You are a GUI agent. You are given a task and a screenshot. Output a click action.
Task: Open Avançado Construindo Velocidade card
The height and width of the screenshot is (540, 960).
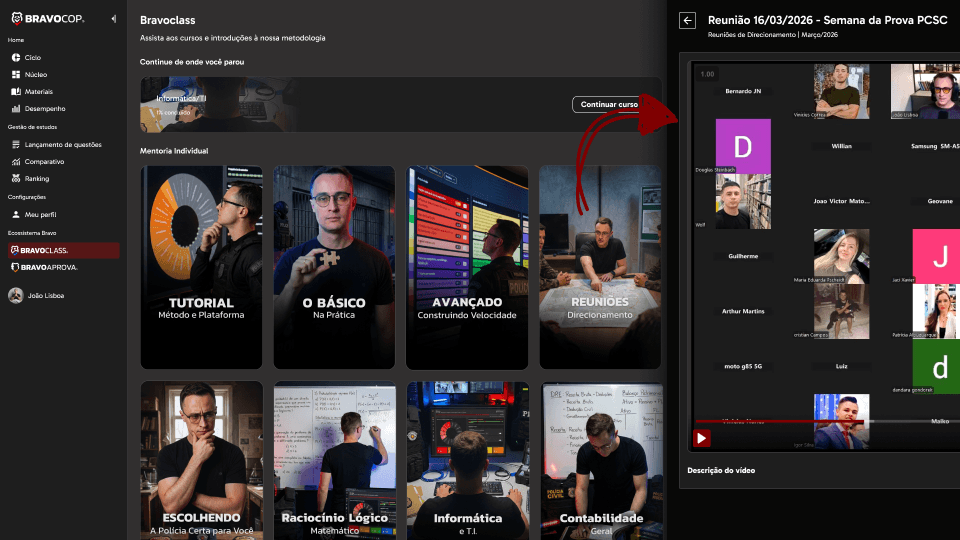(x=467, y=268)
